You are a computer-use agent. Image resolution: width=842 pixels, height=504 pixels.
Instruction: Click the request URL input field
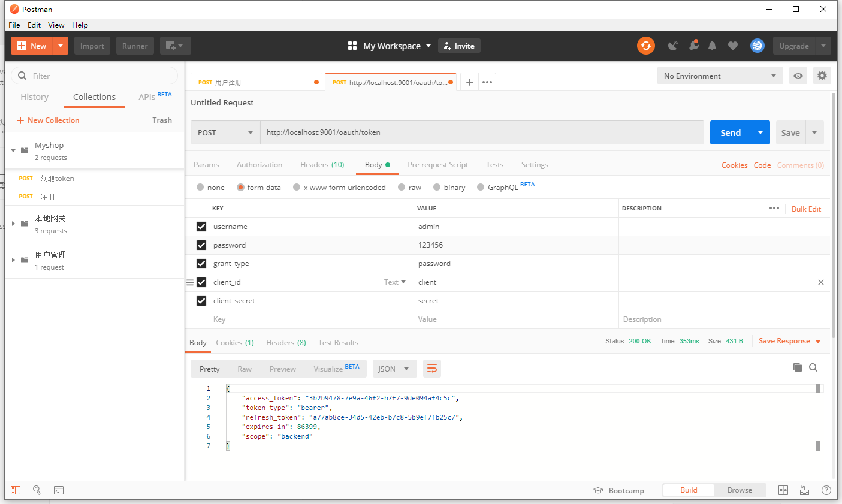[482, 132]
